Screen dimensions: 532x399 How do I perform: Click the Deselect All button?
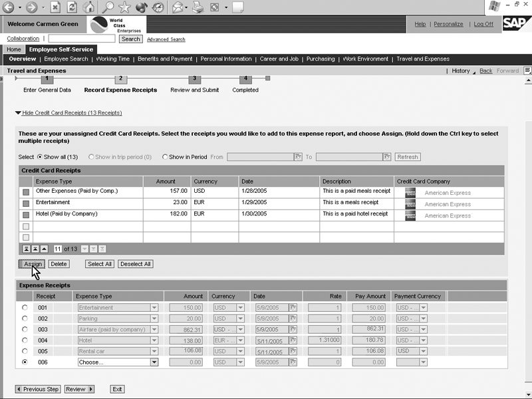(136, 264)
